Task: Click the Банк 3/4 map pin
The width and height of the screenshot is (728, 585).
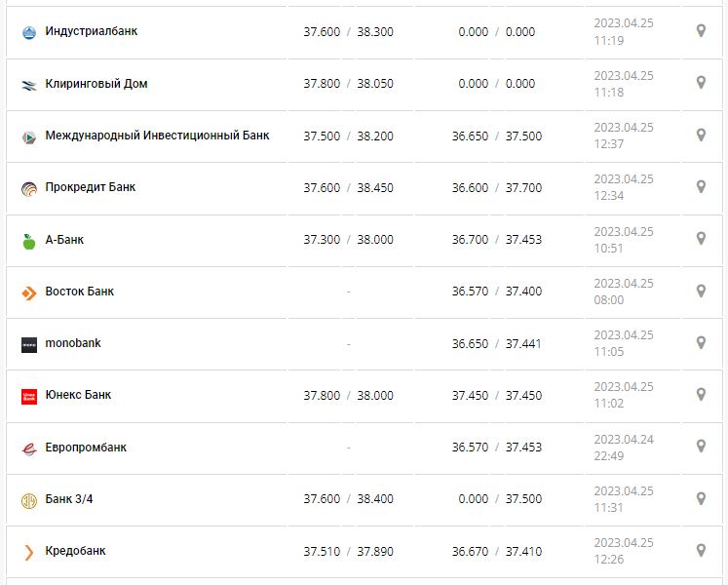Action: pyautogui.click(x=701, y=499)
